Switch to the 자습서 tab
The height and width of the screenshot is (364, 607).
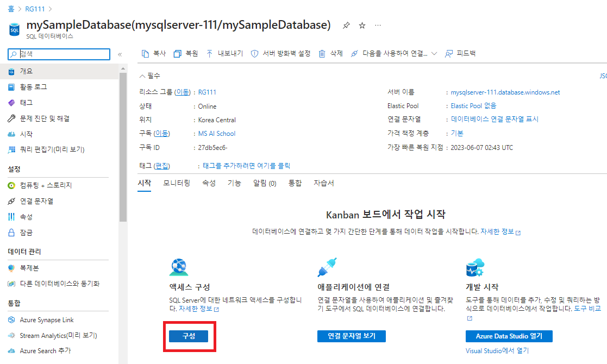click(x=324, y=183)
